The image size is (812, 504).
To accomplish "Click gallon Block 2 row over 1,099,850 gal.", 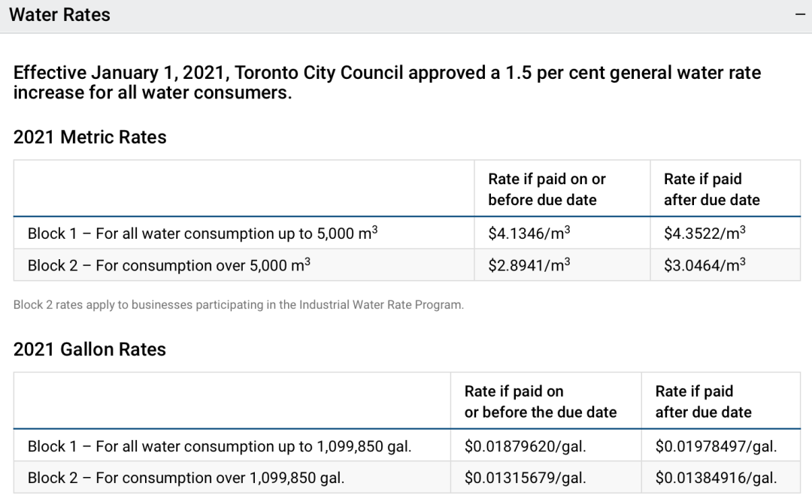I will click(x=186, y=478).
